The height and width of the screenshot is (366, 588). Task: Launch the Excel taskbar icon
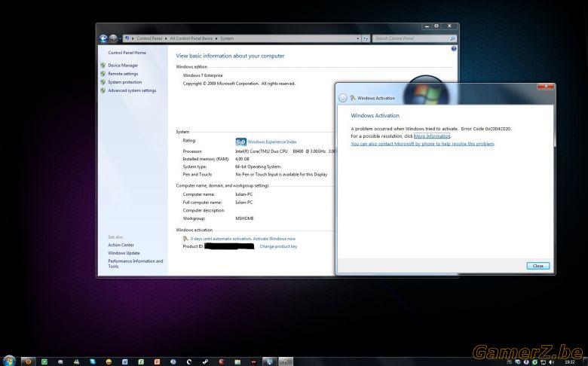[141, 362]
